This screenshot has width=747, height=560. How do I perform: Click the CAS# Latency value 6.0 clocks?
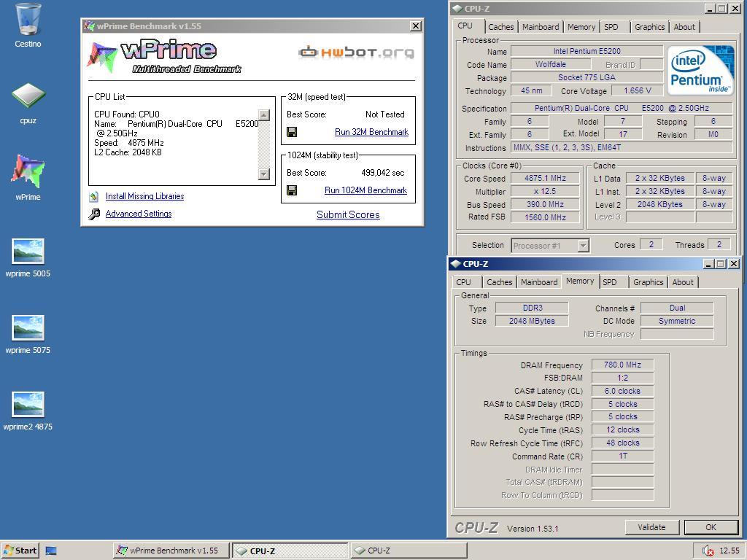(623, 391)
